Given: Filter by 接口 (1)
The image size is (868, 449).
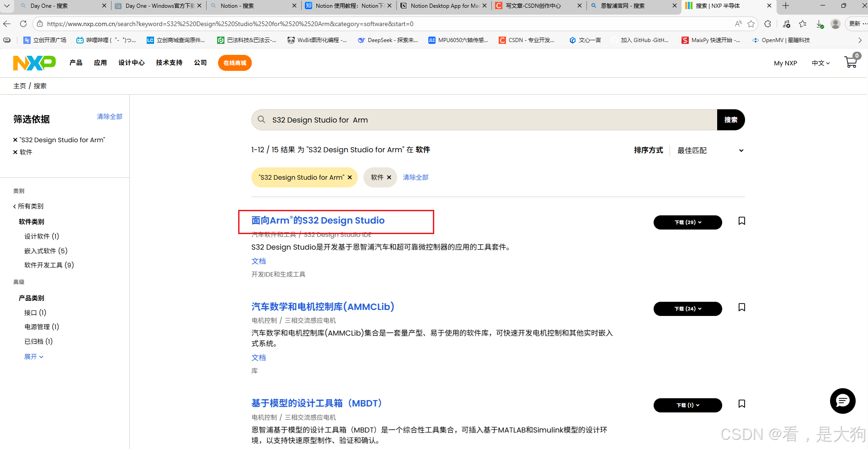Looking at the screenshot, I should pos(35,313).
